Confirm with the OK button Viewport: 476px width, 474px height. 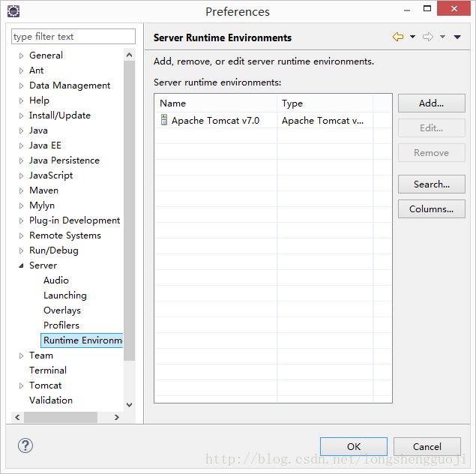pyautogui.click(x=354, y=447)
